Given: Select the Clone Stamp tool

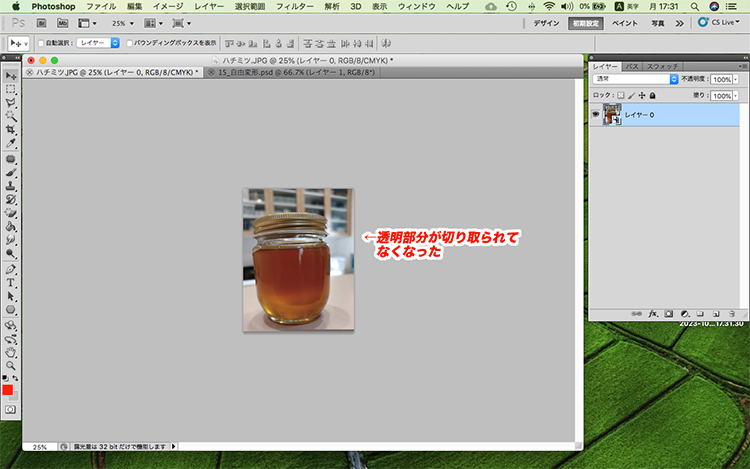Looking at the screenshot, I should point(11,186).
